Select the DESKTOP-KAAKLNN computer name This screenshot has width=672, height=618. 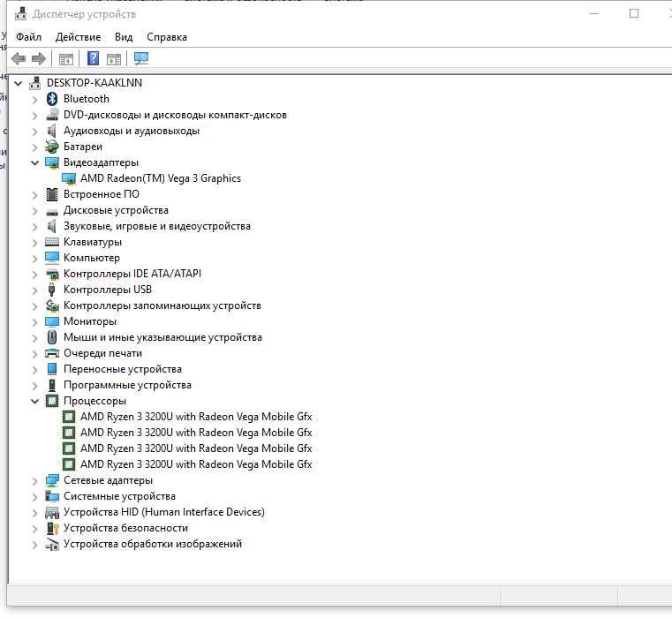[94, 83]
